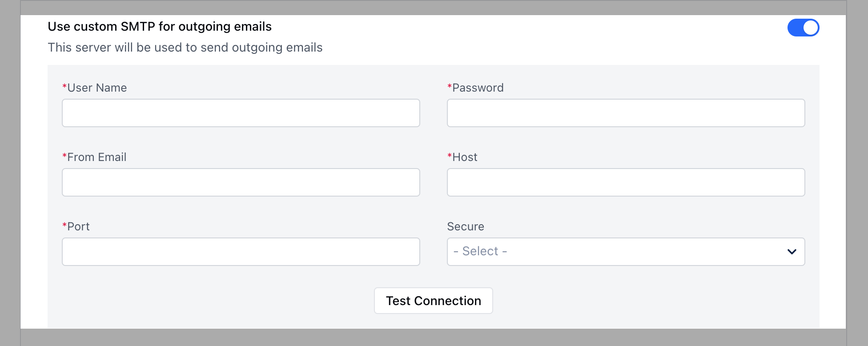
Task: Click the outgoing emails description text
Action: pos(185,47)
